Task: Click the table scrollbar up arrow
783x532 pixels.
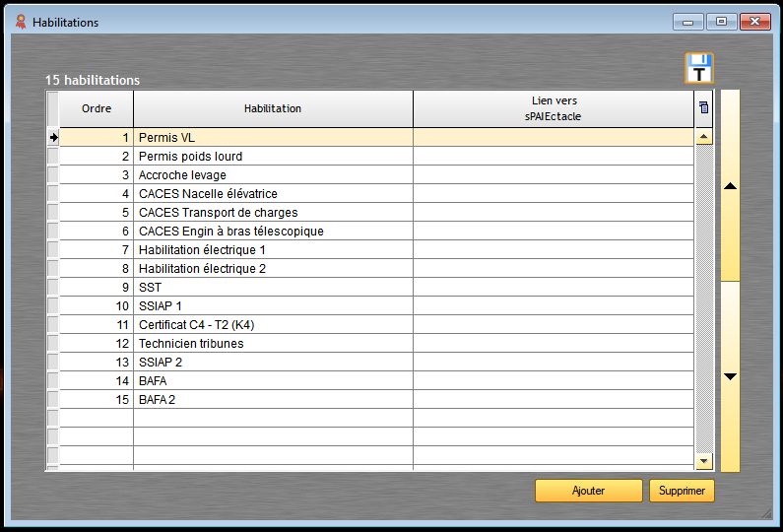Action: tap(703, 138)
